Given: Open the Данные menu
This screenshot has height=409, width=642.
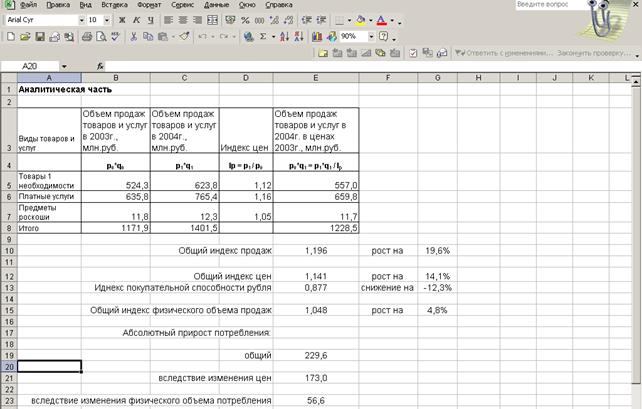Looking at the screenshot, I should click(216, 5).
